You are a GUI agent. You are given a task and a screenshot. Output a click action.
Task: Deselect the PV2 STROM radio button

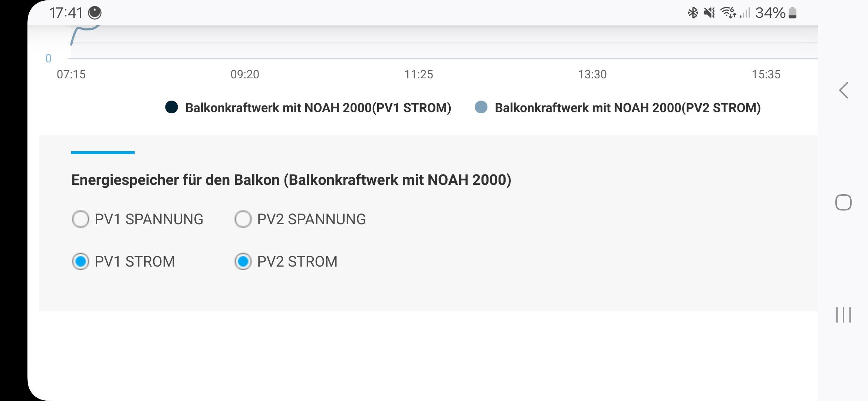[x=243, y=261]
